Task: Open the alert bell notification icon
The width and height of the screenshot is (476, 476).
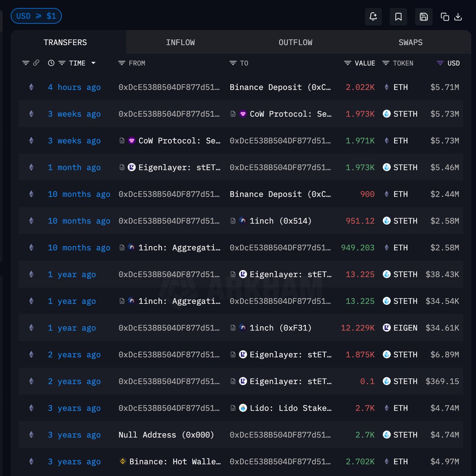Action: tap(373, 17)
